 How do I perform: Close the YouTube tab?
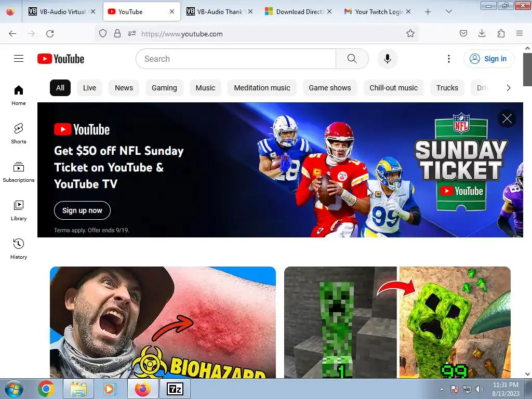point(172,11)
